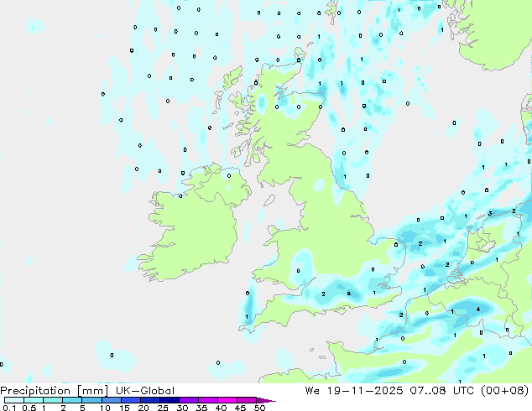Click the '50' legend scale label
The width and height of the screenshot is (532, 411).
pos(259,408)
